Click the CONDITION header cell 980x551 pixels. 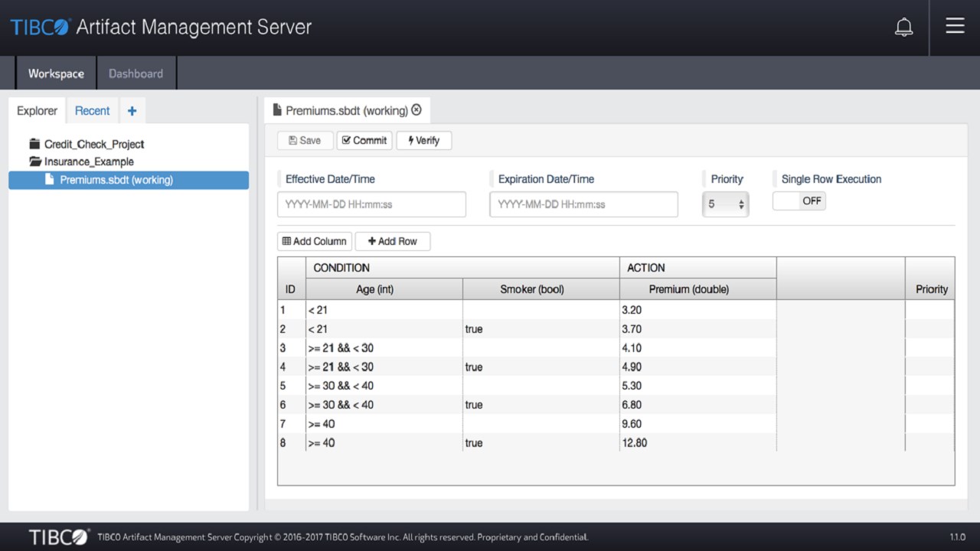click(462, 268)
